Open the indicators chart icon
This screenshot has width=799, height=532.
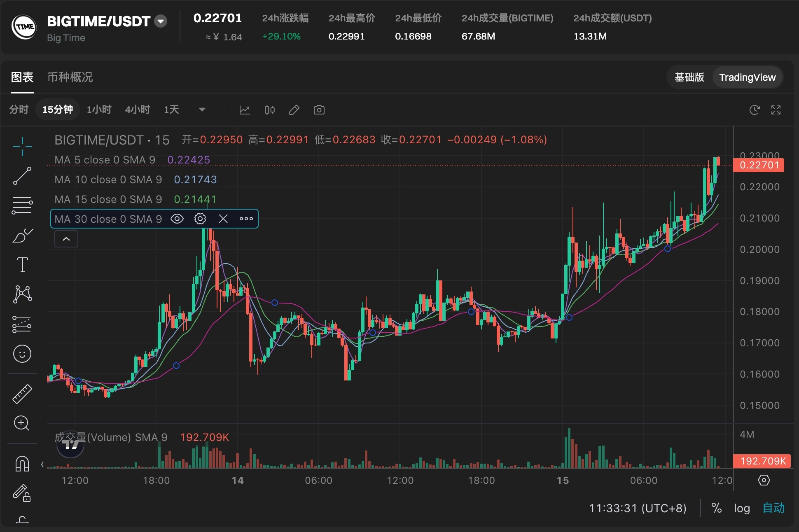[x=245, y=110]
